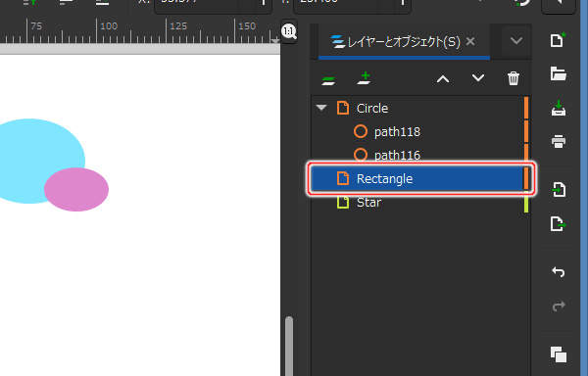The width and height of the screenshot is (588, 376).
Task: Redo the undone action
Action: point(559,305)
